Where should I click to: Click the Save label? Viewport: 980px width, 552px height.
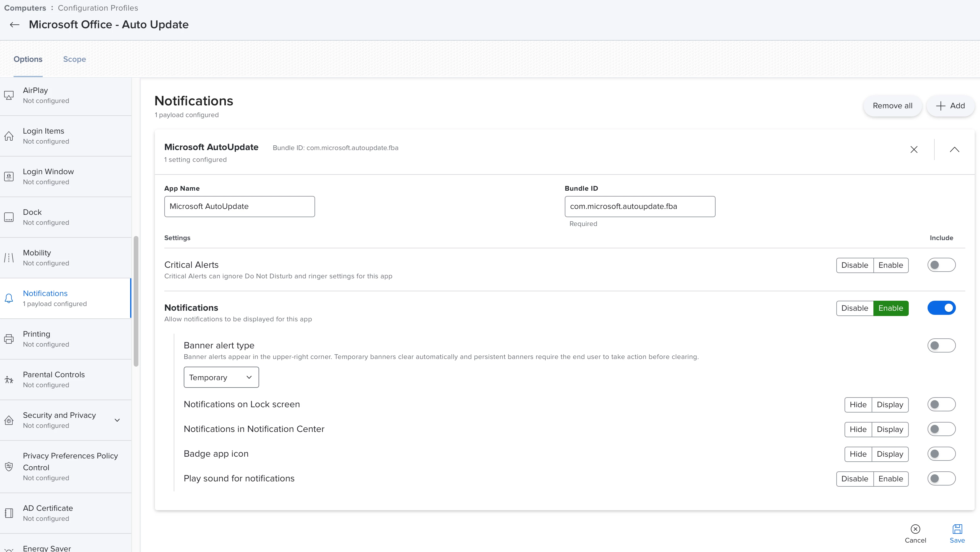[x=957, y=540]
